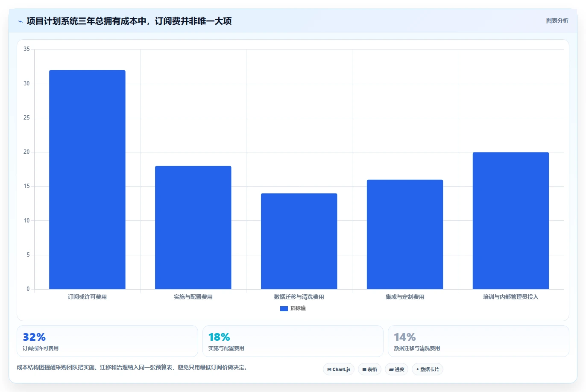Click the 表格 chip icon
Screen dimensions: 586x392
[364, 369]
